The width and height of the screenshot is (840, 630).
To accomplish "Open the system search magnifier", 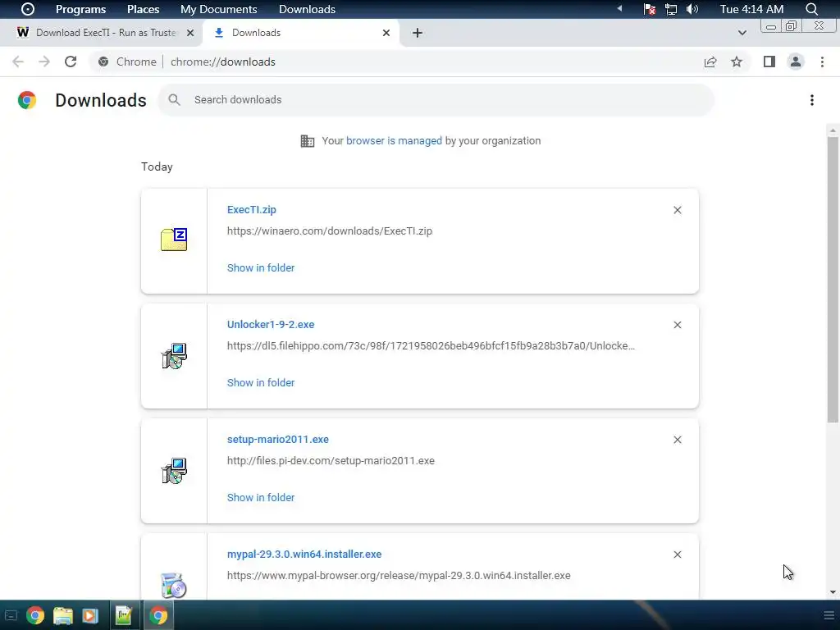I will pos(811,9).
